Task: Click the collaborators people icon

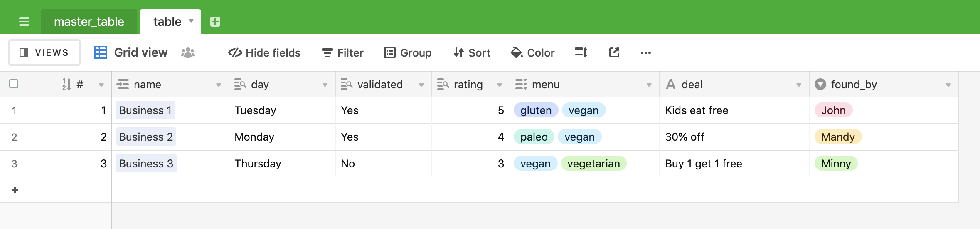Action: tap(188, 52)
